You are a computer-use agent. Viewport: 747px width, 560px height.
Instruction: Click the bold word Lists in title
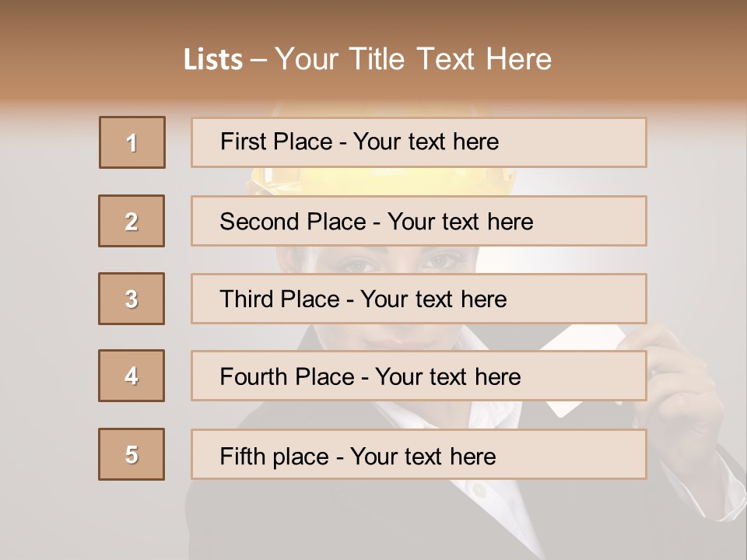coord(213,60)
